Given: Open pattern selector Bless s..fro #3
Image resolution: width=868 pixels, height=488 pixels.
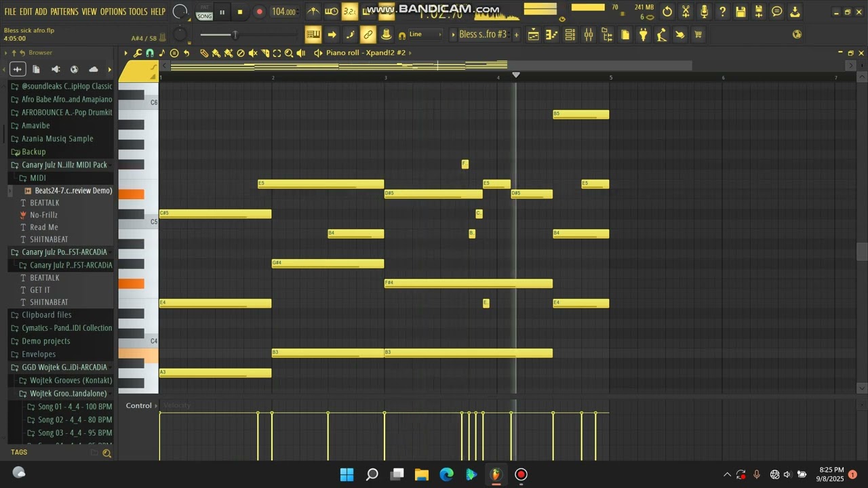Looking at the screenshot, I should 482,35.
